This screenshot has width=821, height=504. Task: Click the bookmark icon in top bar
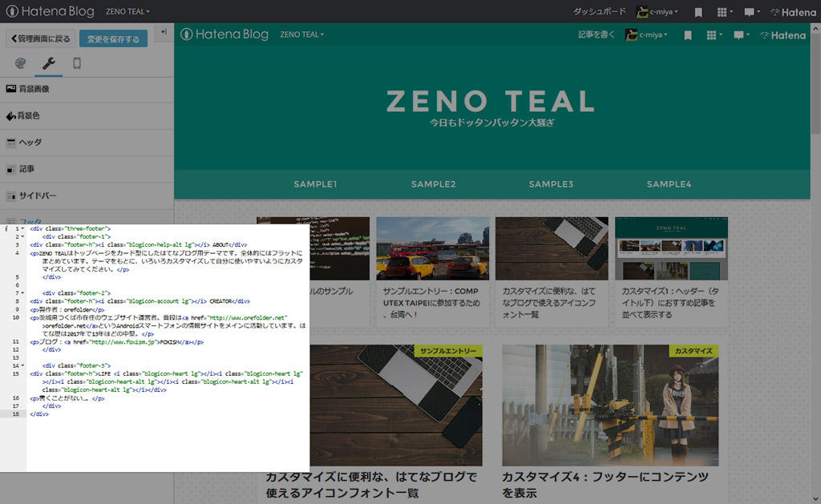click(698, 12)
